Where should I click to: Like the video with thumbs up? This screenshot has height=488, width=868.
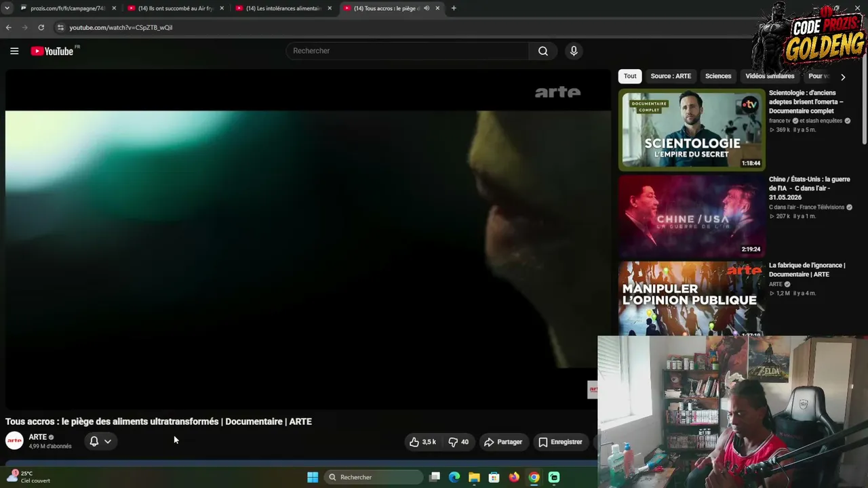coord(422,442)
